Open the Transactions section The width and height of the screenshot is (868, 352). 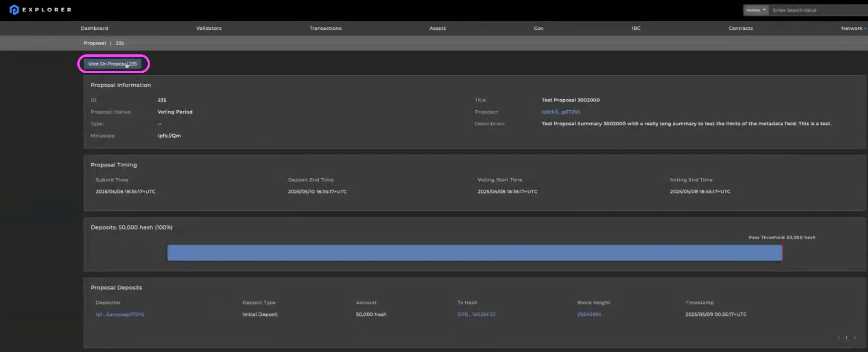pyautogui.click(x=325, y=28)
